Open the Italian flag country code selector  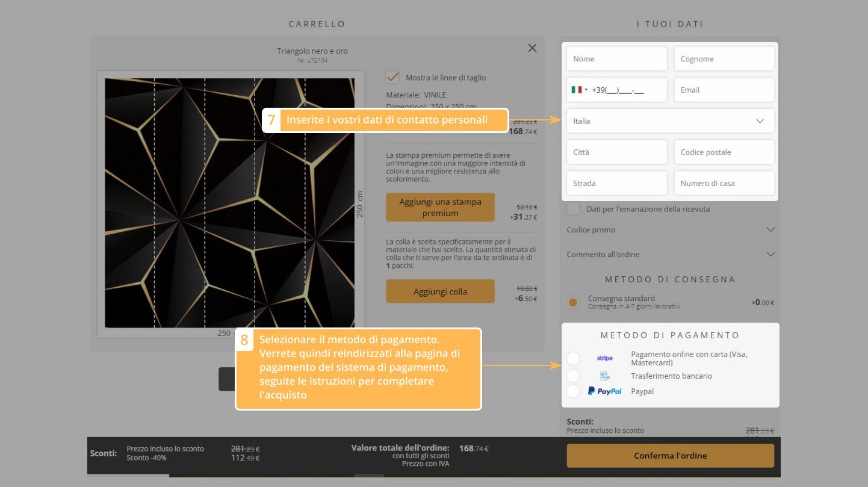pos(579,90)
